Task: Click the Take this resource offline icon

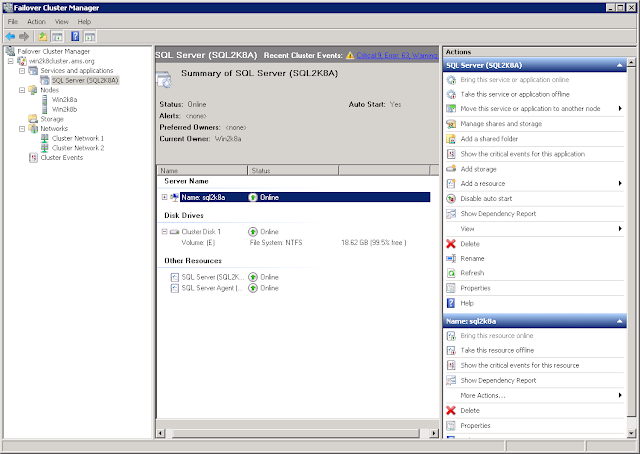Action: (x=451, y=350)
